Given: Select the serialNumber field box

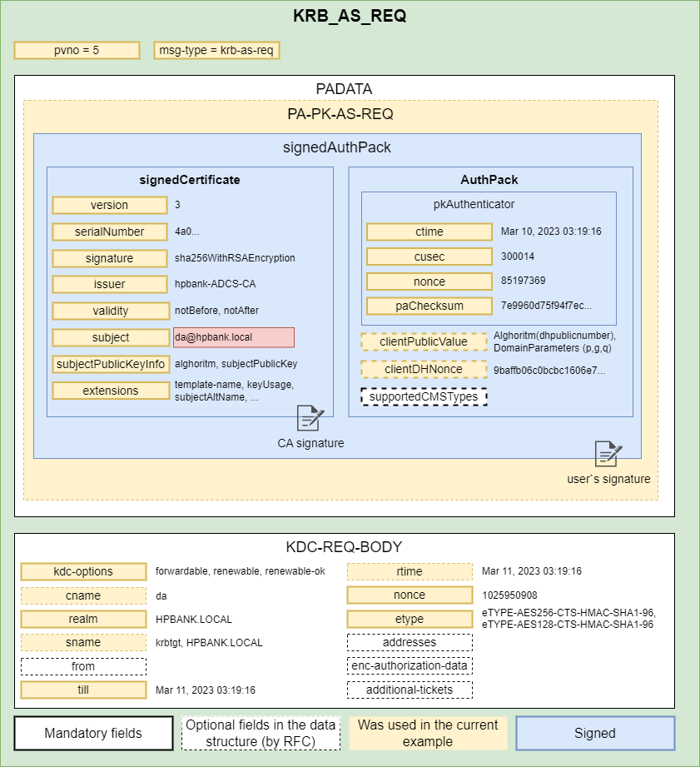Looking at the screenshot, I should 110,232.
